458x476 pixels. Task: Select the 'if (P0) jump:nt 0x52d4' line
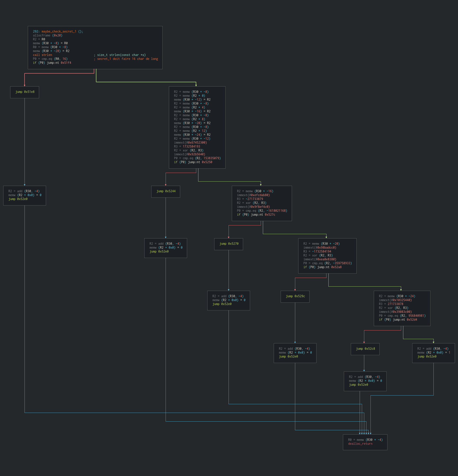tap(398, 320)
